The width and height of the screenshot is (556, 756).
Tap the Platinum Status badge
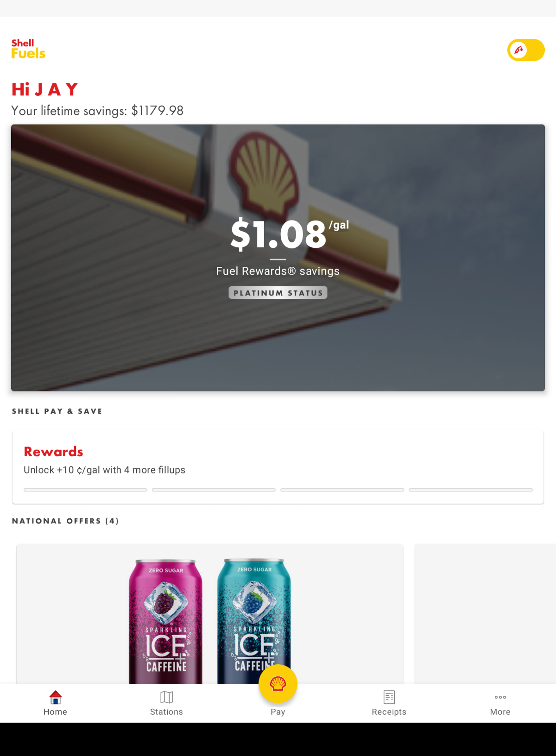(278, 293)
